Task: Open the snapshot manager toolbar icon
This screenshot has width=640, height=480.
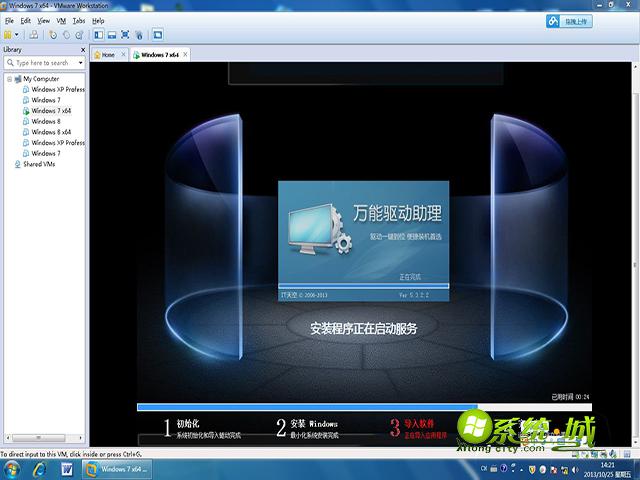Action: pos(79,35)
